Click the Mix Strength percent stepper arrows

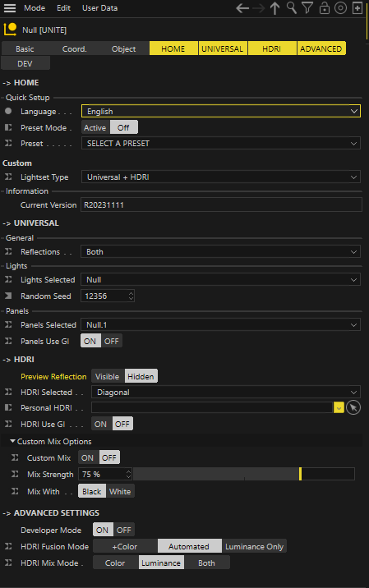(128, 474)
